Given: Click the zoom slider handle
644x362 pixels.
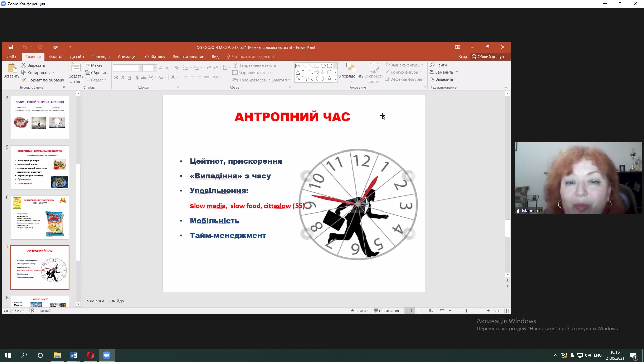Looking at the screenshot, I should [466, 311].
